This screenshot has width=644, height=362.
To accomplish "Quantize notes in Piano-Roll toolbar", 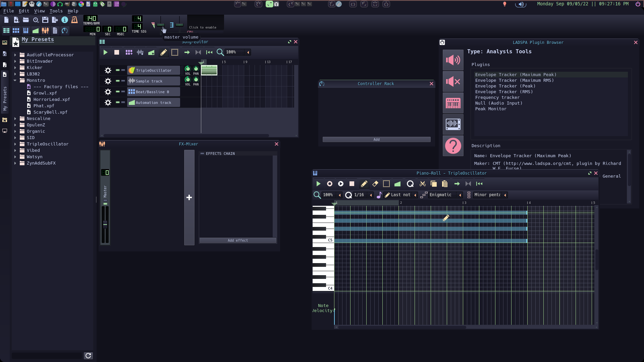I will tap(410, 184).
